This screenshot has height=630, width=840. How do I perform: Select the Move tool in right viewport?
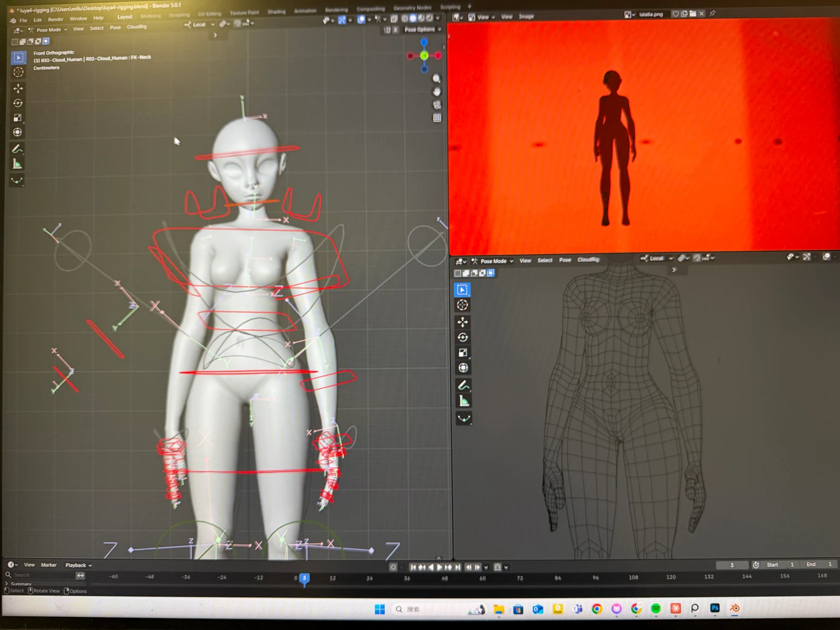pyautogui.click(x=463, y=322)
